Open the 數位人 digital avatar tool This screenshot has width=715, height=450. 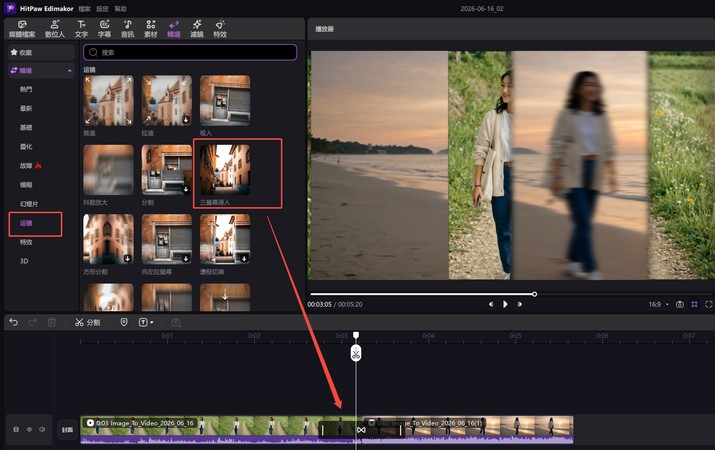[55, 29]
